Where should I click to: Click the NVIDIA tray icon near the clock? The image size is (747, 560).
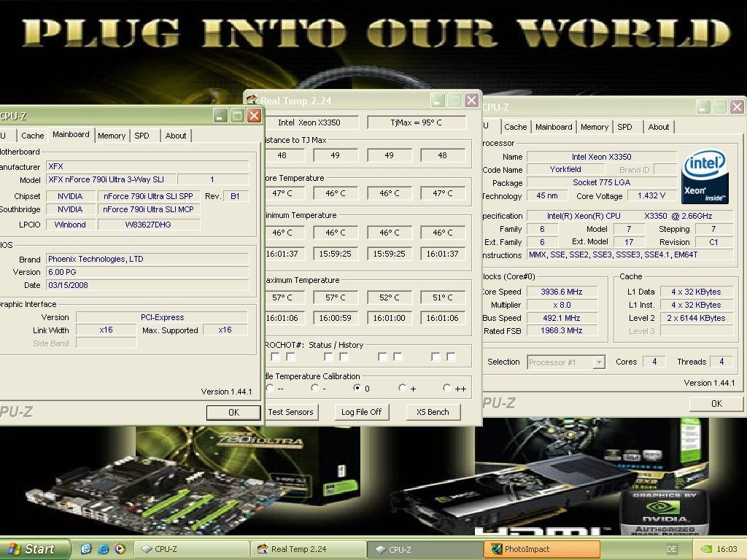click(x=706, y=549)
